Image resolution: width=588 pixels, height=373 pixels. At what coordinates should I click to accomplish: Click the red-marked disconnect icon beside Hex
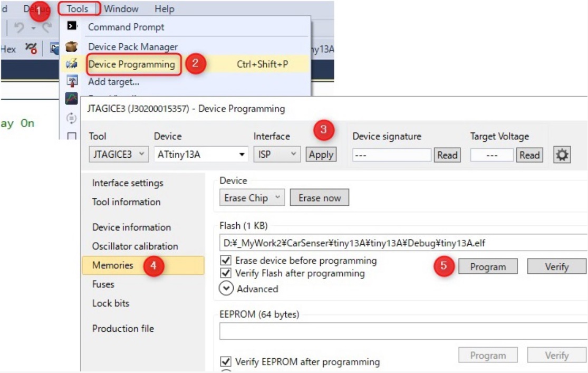[x=31, y=49]
